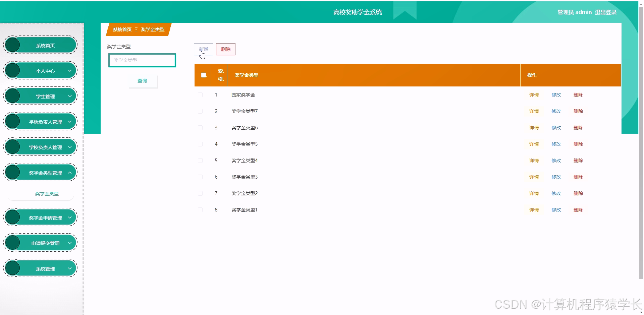Screen dimensions: 644x315
Task: Open 详情 for 奖学金类型7
Action: click(534, 111)
